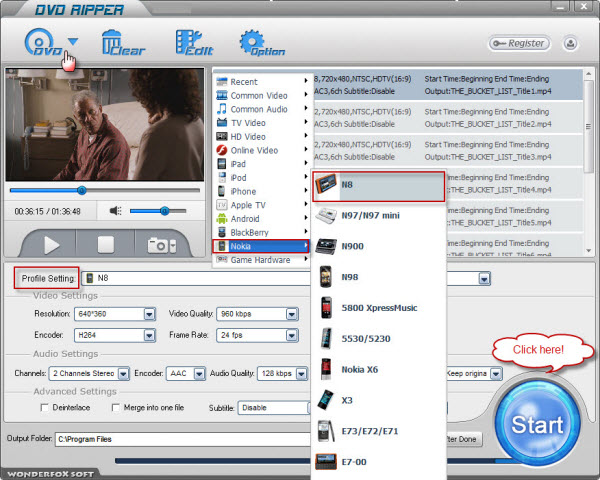
Task: Select the Game Hardware category icon
Action: (x=222, y=260)
